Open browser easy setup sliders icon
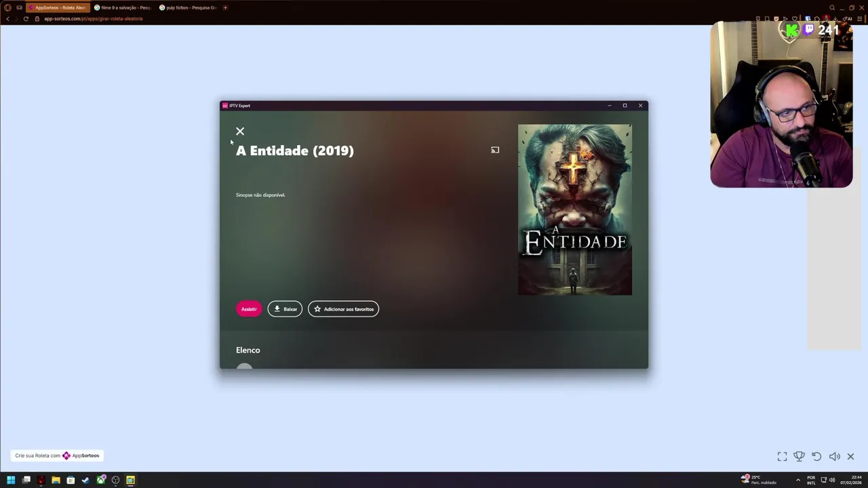The image size is (868, 488). click(860, 18)
